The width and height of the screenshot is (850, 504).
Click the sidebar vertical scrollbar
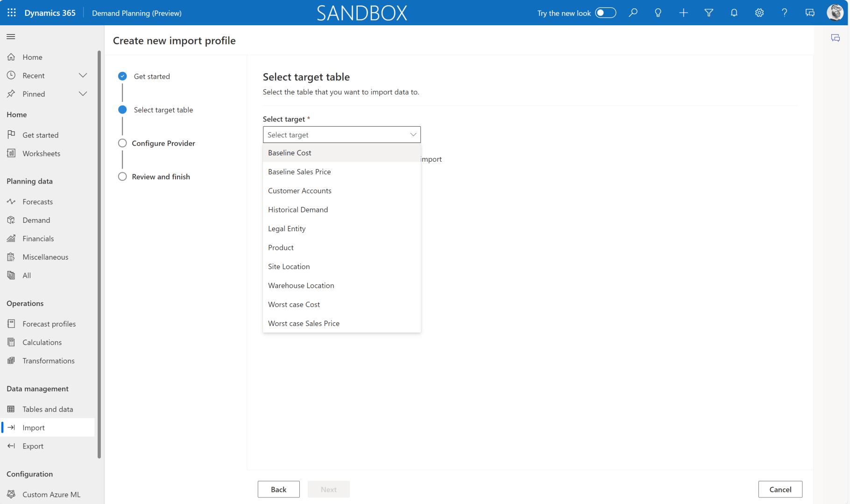click(x=99, y=252)
